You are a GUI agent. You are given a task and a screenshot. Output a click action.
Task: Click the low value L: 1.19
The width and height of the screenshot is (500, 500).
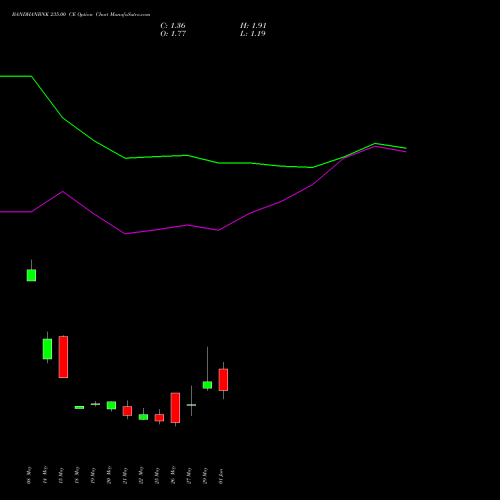pos(253,34)
